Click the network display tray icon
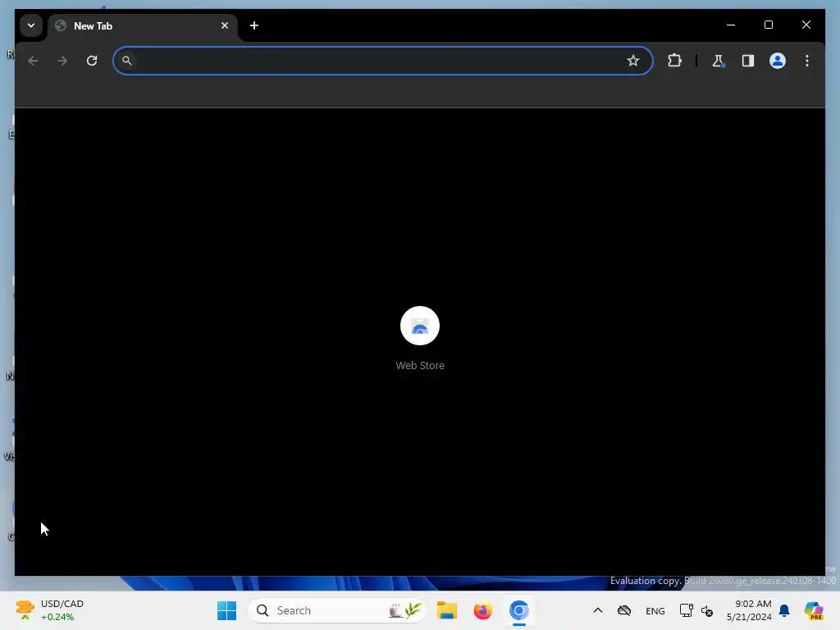The image size is (840, 630). (x=687, y=610)
